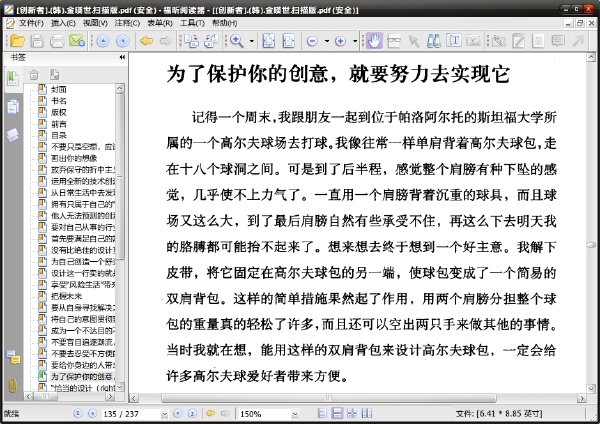Click the document vertical scrollbar down arrow

tap(591, 389)
